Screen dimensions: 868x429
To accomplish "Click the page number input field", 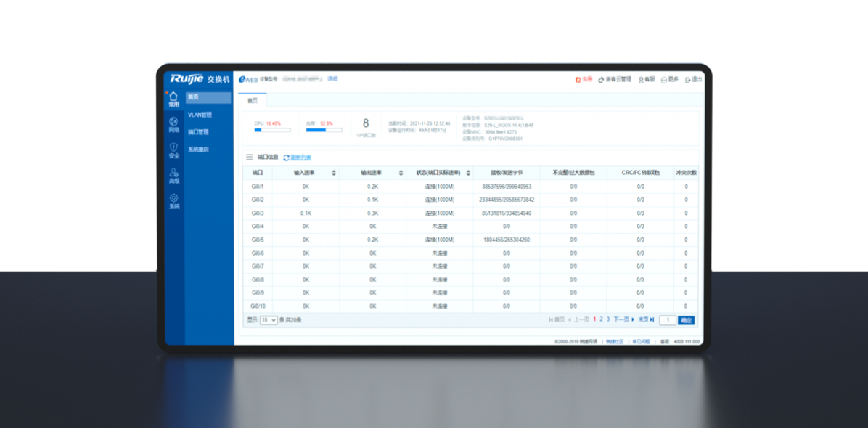I will coord(667,320).
